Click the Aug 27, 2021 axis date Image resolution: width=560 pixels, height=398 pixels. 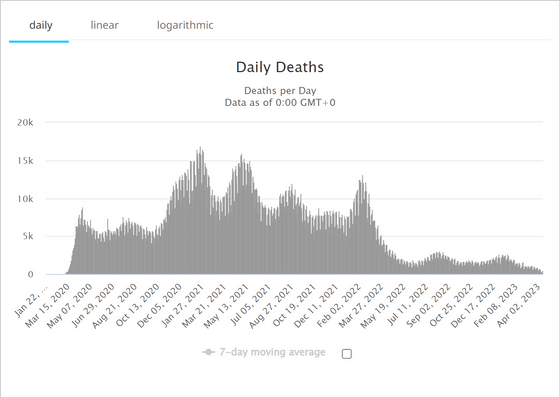pyautogui.click(x=271, y=305)
